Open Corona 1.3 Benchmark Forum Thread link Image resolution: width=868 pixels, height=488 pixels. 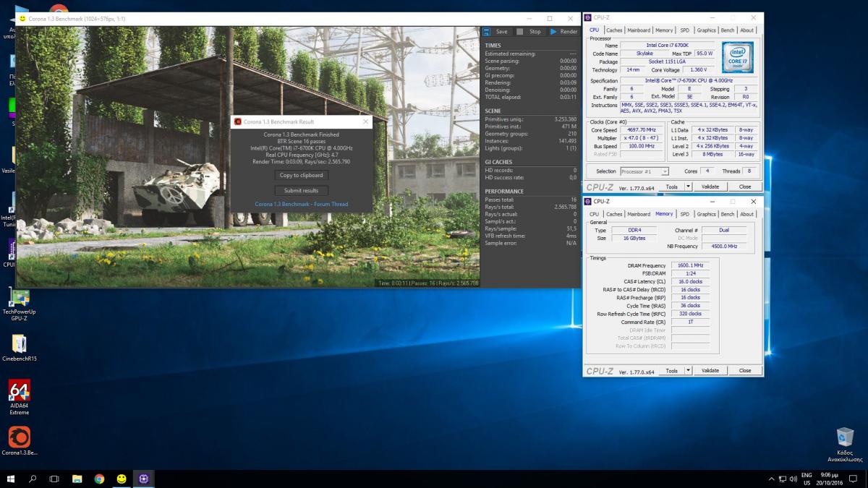(x=302, y=205)
